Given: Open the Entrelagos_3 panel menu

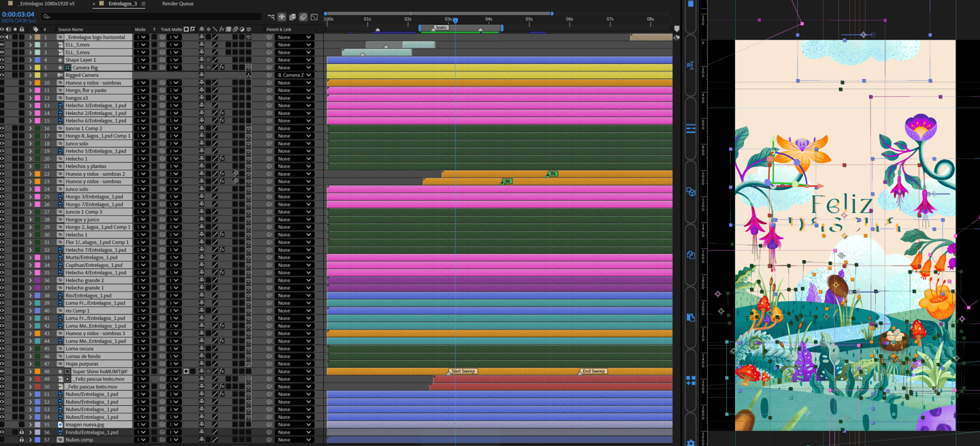Looking at the screenshot, I should [144, 3].
